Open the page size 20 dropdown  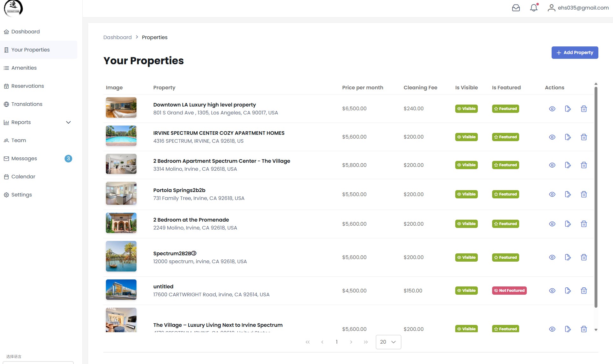point(388,342)
